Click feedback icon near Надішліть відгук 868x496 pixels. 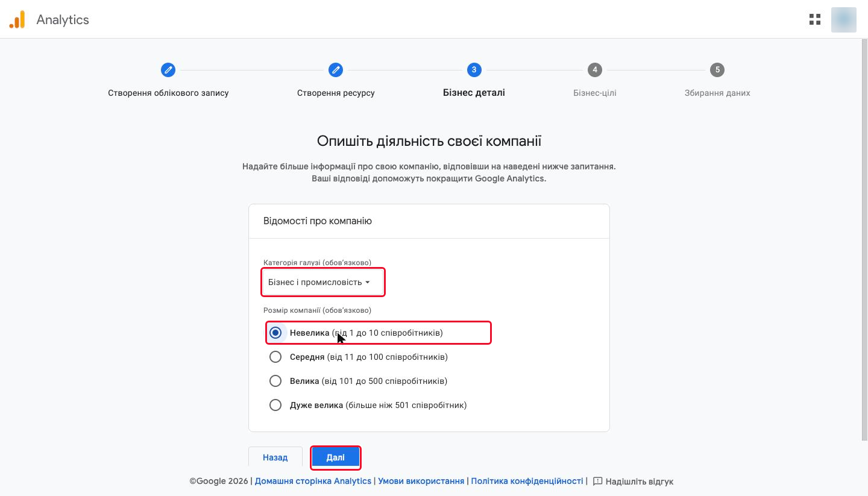[598, 482]
